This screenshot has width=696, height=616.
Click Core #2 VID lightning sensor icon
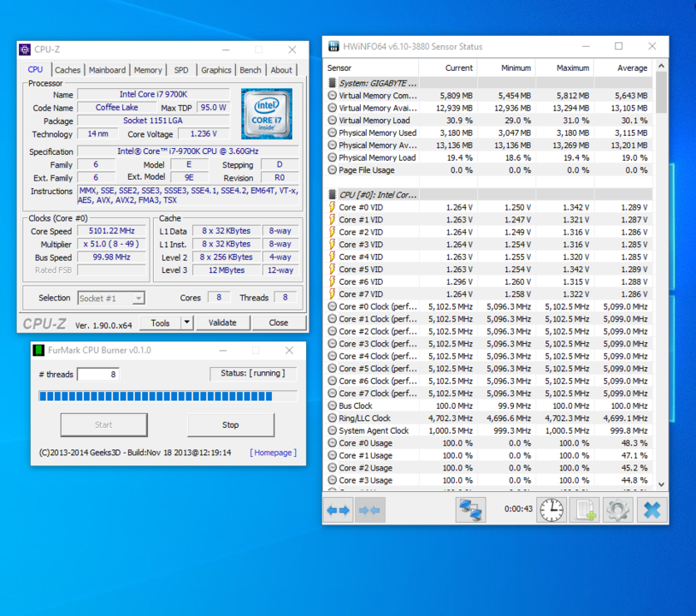point(332,232)
